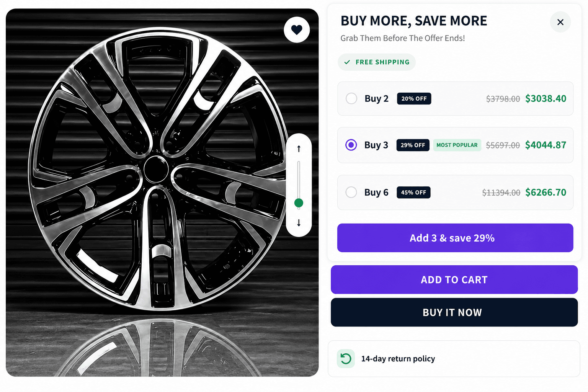Image resolution: width=588 pixels, height=392 pixels.
Task: Select the Buy 3 radio option
Action: click(x=351, y=145)
